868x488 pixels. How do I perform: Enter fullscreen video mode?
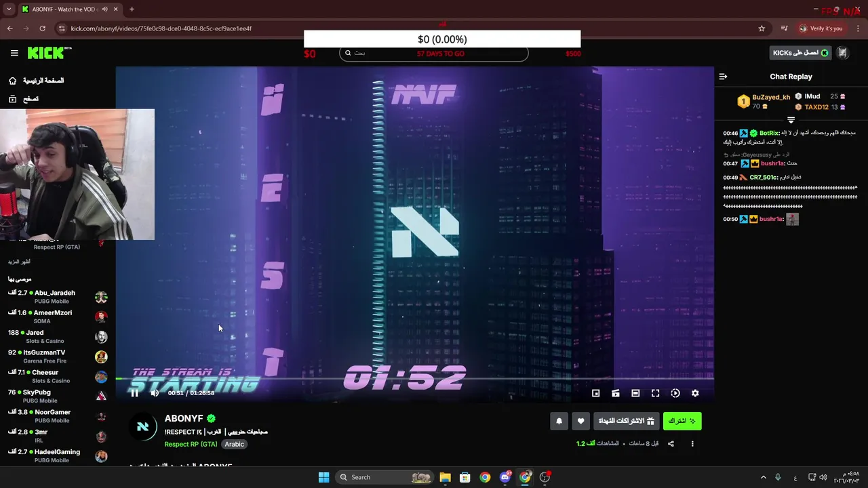point(655,393)
